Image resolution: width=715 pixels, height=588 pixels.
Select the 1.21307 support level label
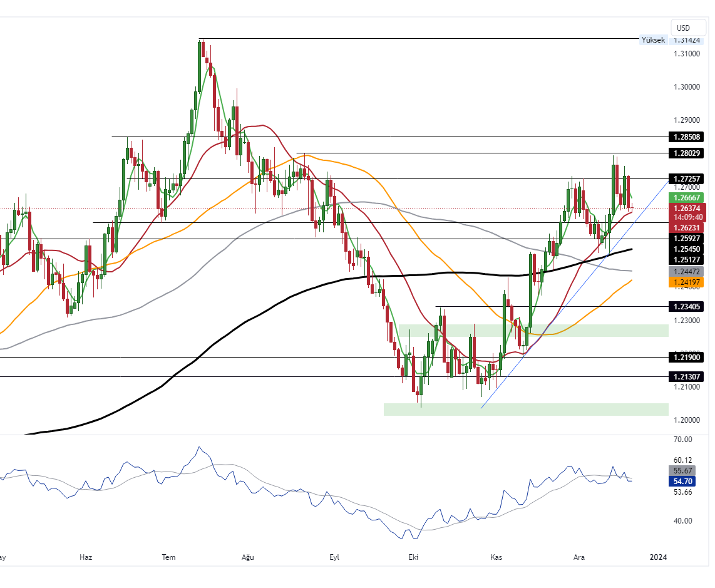[x=686, y=376]
